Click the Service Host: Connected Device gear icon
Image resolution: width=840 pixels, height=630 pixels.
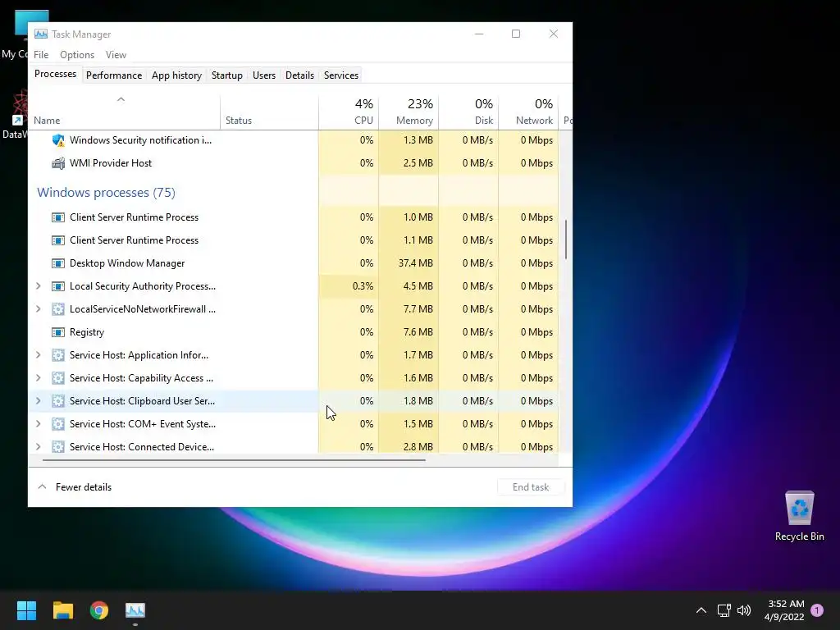click(58, 447)
